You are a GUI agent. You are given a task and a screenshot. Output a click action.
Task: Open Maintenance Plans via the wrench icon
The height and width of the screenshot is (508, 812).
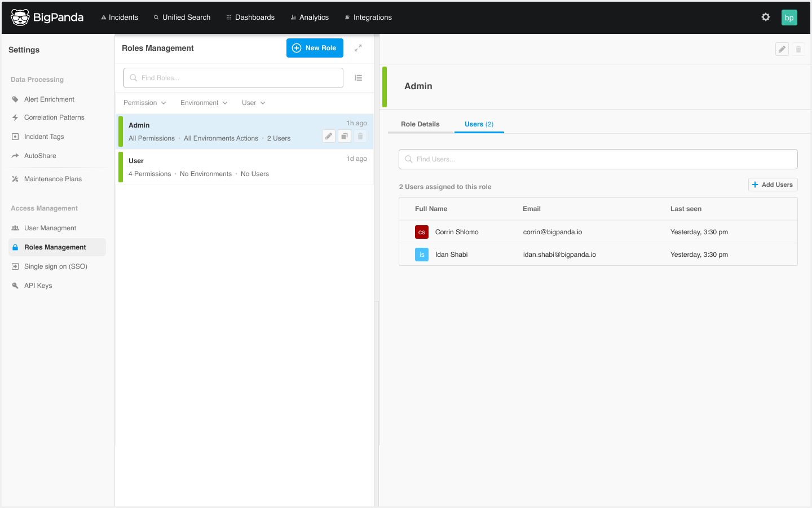tap(15, 178)
